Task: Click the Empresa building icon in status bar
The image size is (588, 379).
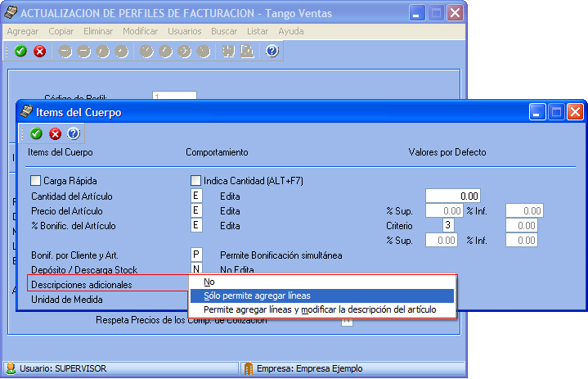Action: [x=249, y=368]
